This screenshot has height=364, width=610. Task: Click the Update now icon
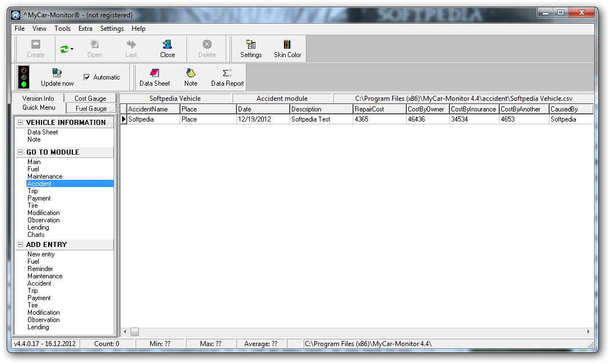pos(57,77)
